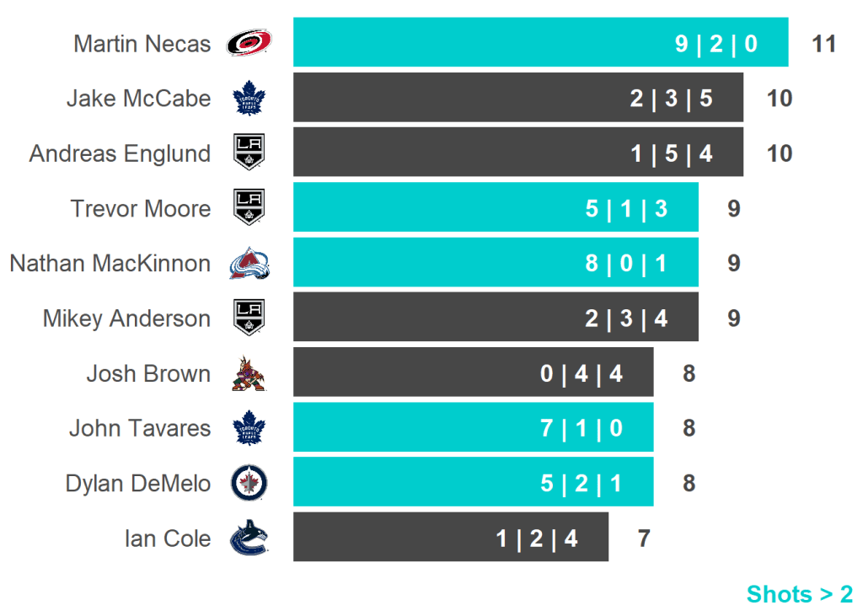Viewport: 863px width, 616px height.
Task: Click the total 11 next to top bar
Action: [823, 43]
